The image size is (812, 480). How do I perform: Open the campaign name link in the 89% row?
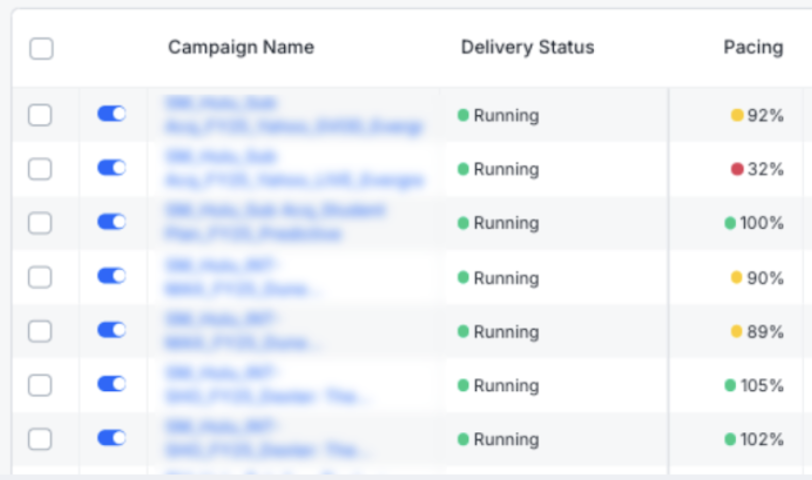(x=242, y=331)
